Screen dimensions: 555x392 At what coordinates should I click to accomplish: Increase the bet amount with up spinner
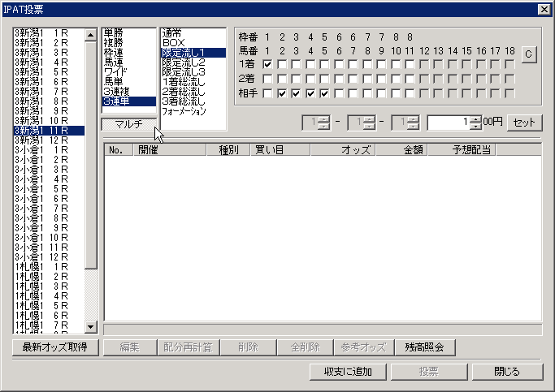[477, 118]
